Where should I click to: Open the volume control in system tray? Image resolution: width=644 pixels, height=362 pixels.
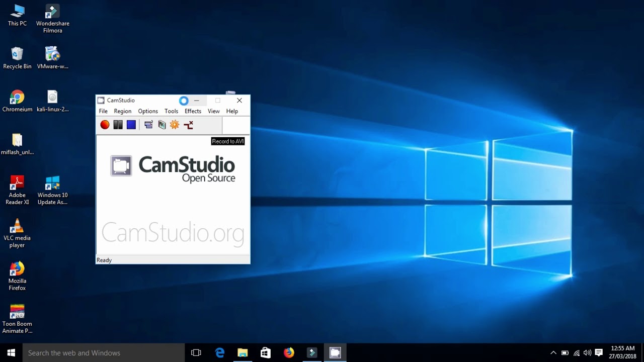click(x=587, y=353)
